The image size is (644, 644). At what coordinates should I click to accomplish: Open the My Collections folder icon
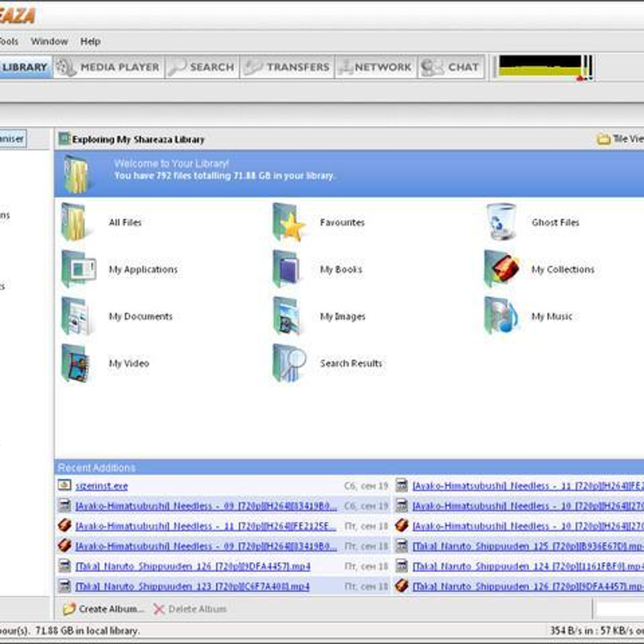pyautogui.click(x=502, y=269)
